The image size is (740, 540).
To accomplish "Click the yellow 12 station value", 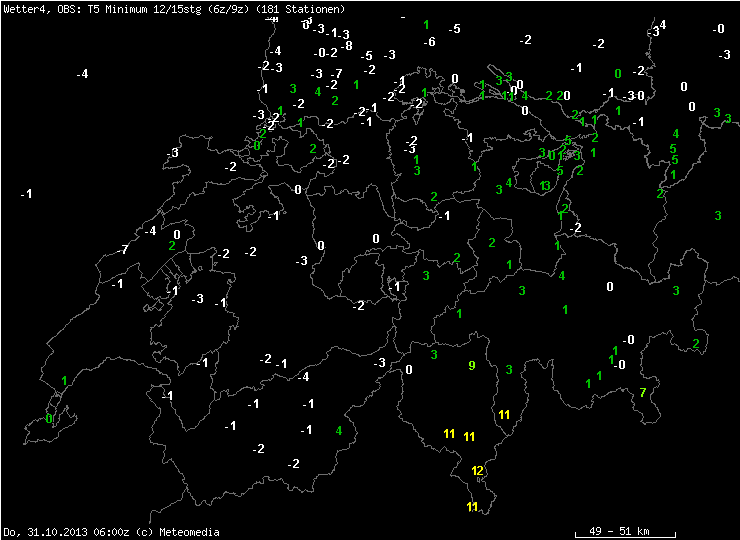I will coord(477,471).
